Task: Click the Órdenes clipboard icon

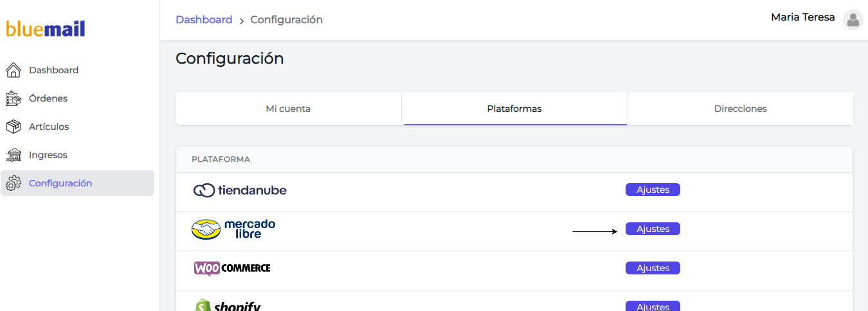Action: pos(13,98)
